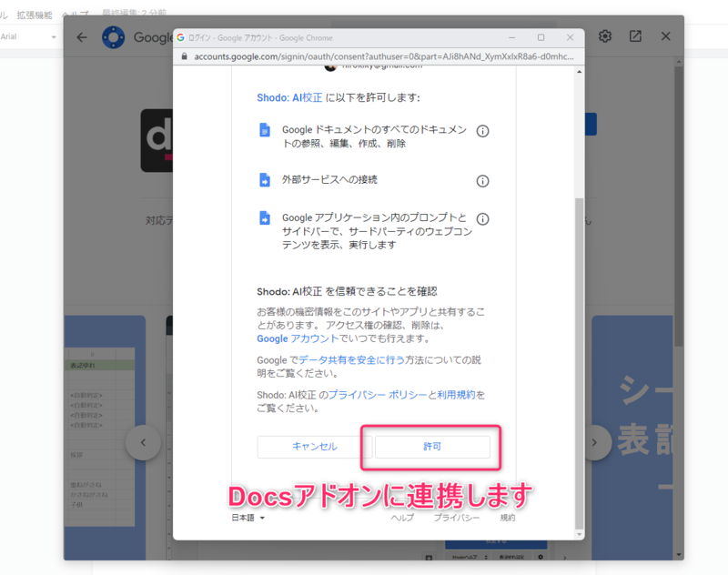The image size is (728, 575).
Task: Go back using Marketplace back arrow
Action: [82, 37]
